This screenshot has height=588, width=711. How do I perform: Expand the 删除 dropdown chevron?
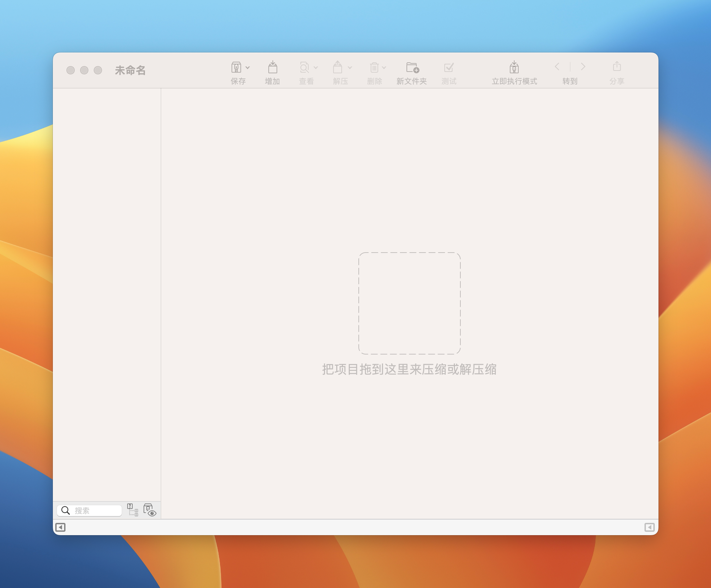point(384,68)
